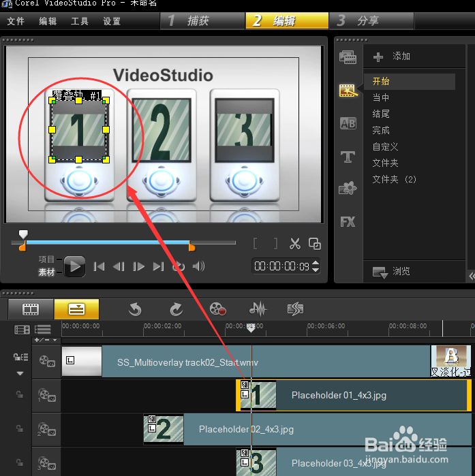Image resolution: width=475 pixels, height=476 pixels.
Task: Select Clip (素材) playback mode label
Action: [x=46, y=272]
